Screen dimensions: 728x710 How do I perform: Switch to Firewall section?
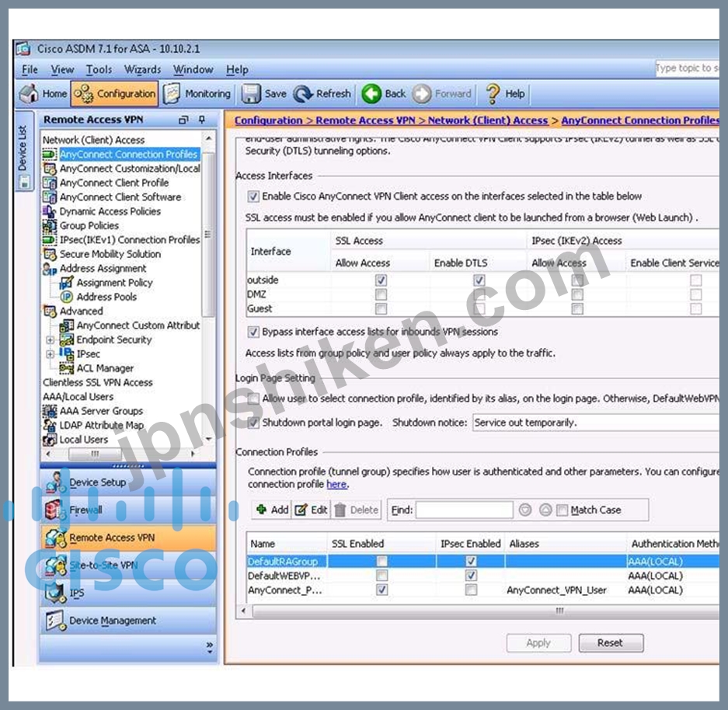click(128, 510)
